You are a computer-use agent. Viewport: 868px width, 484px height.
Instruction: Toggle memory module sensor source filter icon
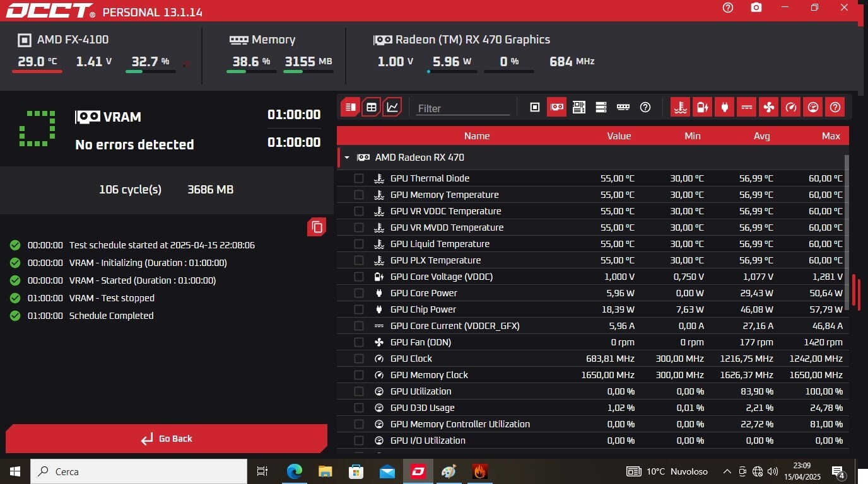[623, 107]
